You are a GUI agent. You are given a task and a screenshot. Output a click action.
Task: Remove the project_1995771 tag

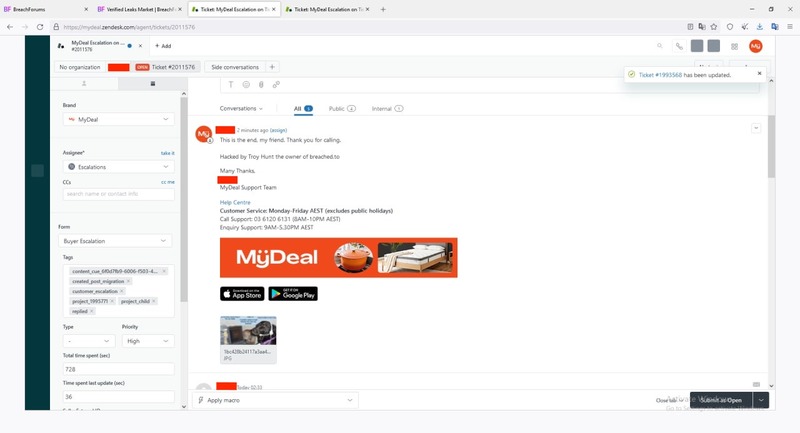(112, 301)
